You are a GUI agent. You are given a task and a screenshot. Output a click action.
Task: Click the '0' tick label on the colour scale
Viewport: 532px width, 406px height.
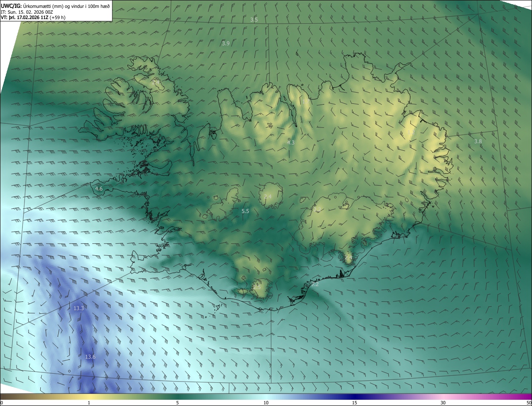click(x=2, y=403)
